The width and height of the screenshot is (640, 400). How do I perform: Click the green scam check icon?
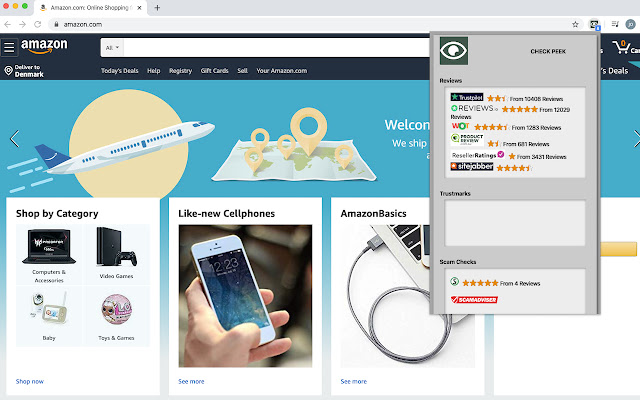point(454,281)
